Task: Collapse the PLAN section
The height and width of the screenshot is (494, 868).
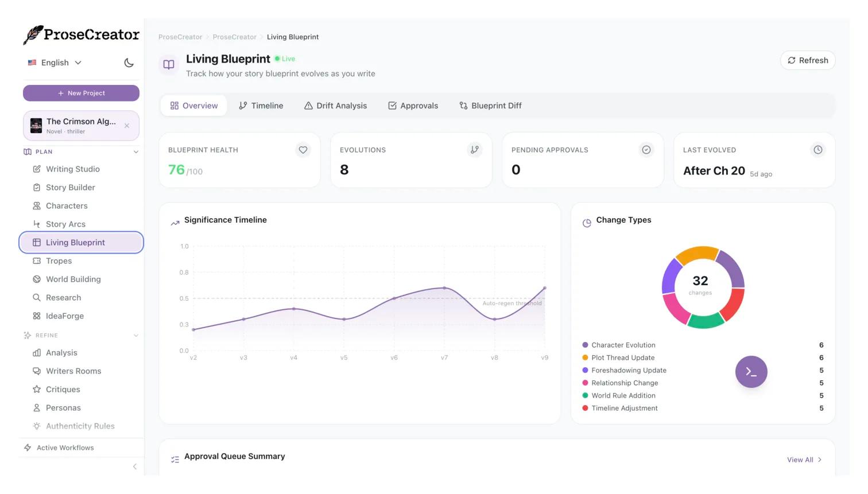Action: click(x=136, y=151)
